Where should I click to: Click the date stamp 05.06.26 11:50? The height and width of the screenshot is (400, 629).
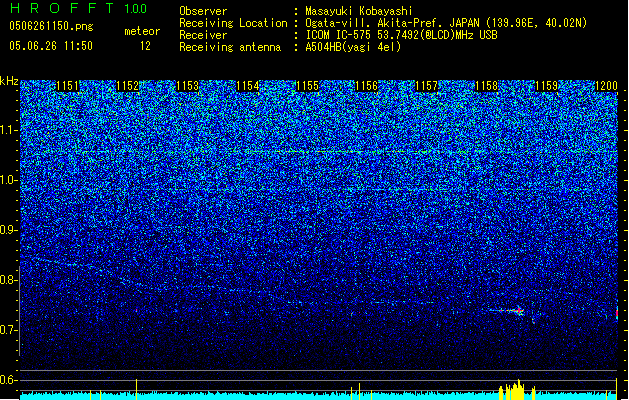click(51, 46)
